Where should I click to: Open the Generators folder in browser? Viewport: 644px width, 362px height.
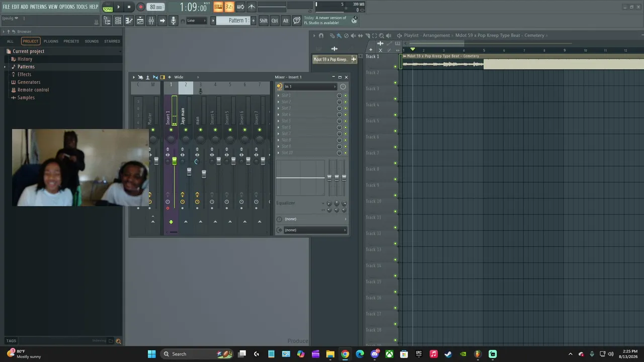[x=29, y=82]
